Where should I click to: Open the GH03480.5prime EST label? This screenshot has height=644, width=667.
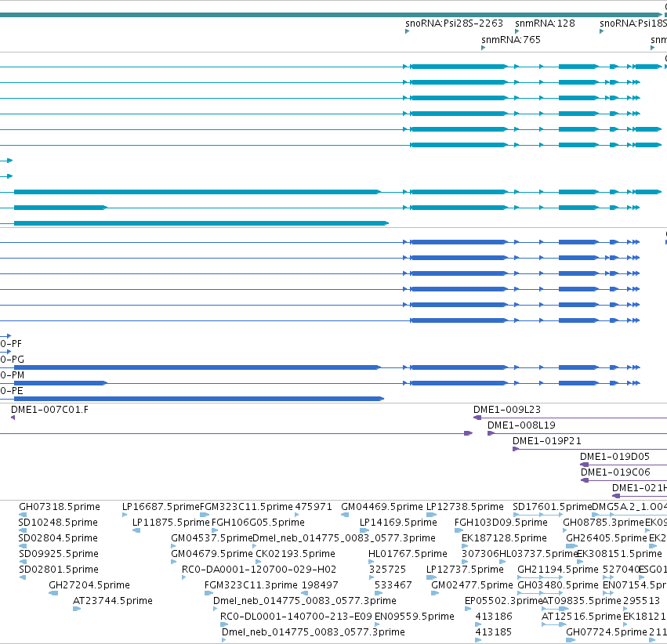pos(558,585)
